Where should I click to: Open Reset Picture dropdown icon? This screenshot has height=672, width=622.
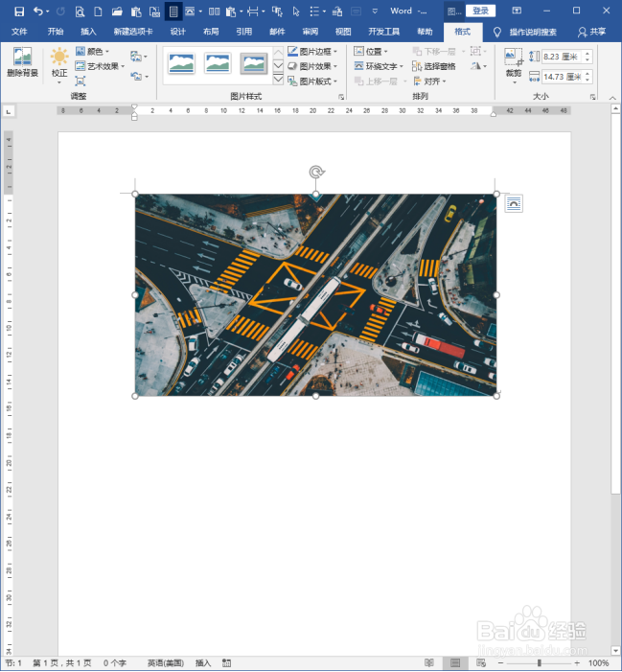coord(139,77)
